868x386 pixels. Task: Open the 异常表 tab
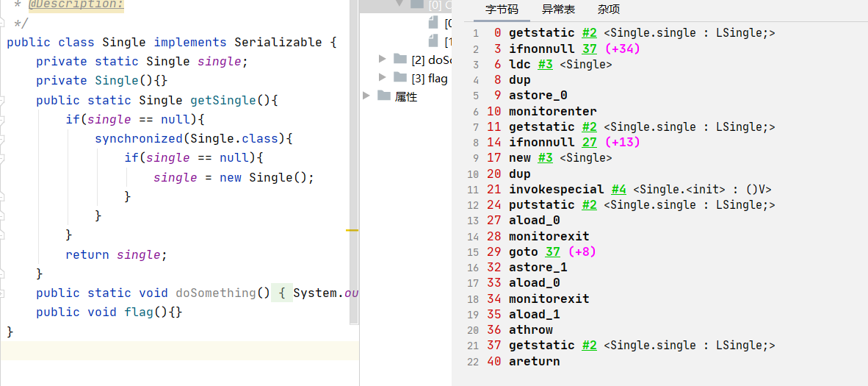coord(558,10)
